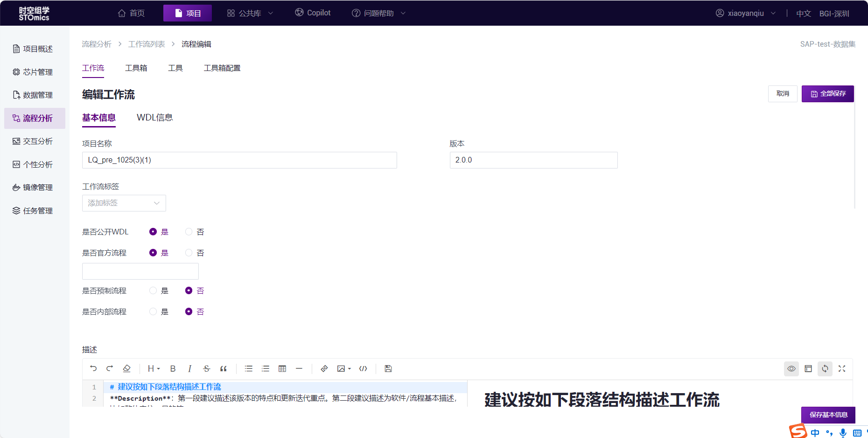Apply strikethrough formatting in editor
Image resolution: width=868 pixels, height=438 pixels.
coord(207,368)
